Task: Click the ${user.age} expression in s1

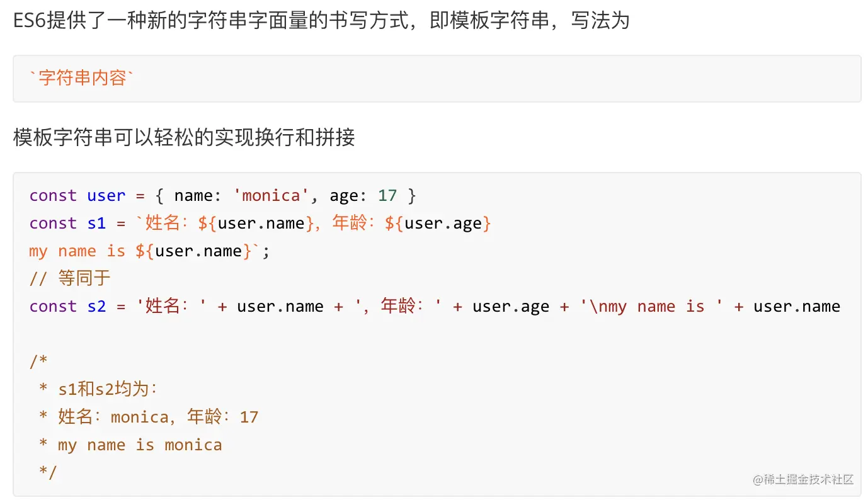Action: click(438, 223)
